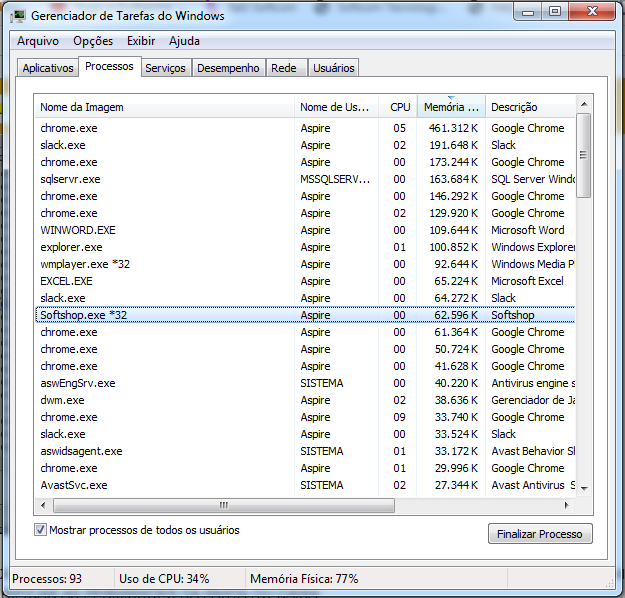625x598 pixels.
Task: Maximize the Task Manager window
Action: [x=554, y=12]
